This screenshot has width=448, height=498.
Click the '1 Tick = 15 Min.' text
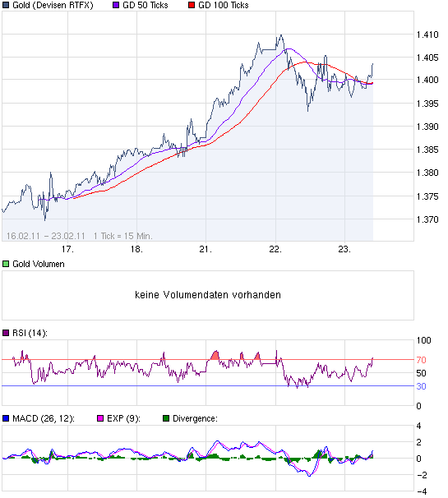123,236
